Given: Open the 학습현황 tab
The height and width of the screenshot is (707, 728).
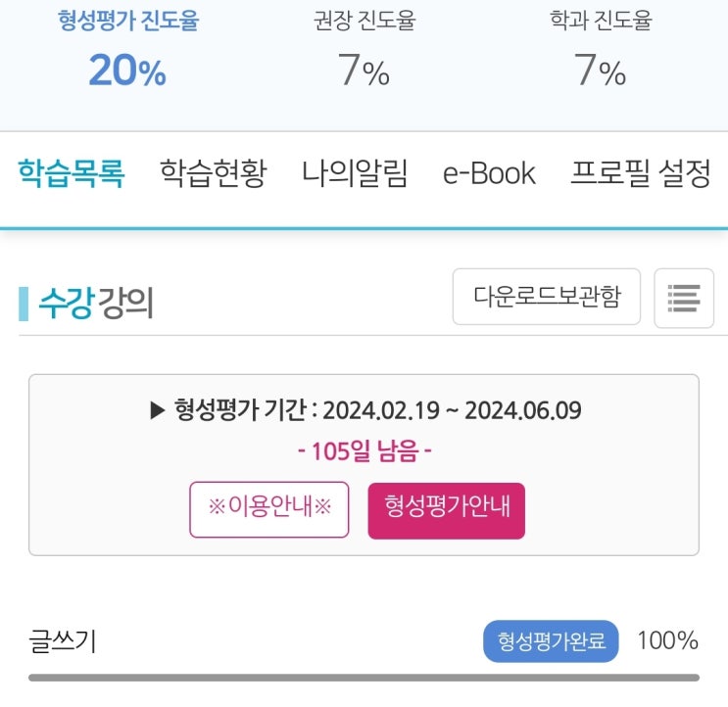Looking at the screenshot, I should point(213,174).
